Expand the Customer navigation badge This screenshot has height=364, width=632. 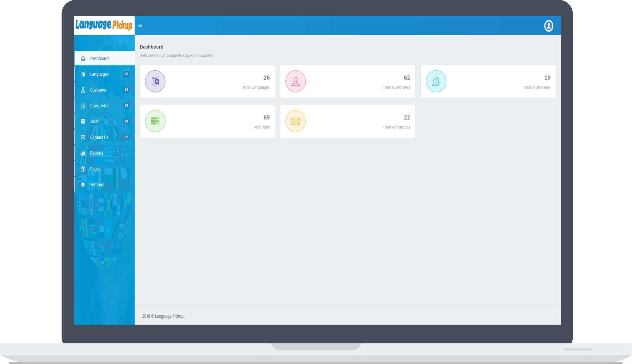126,90
